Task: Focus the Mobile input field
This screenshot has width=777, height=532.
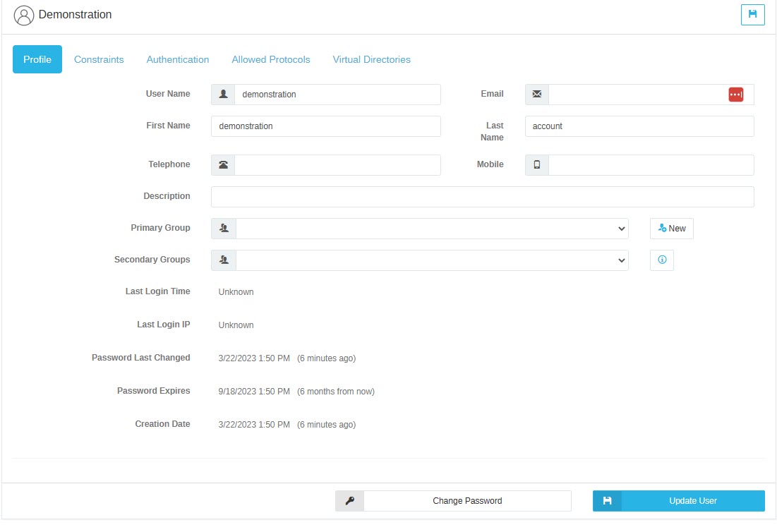Action: click(651, 165)
